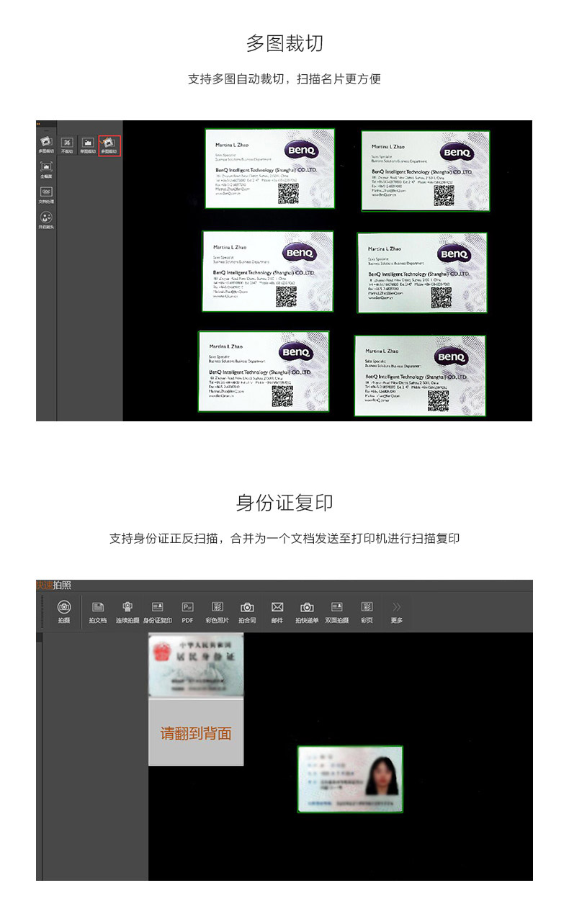Click the PDF toolbar icon
Viewport: 569px width, 924px height.
tap(187, 611)
